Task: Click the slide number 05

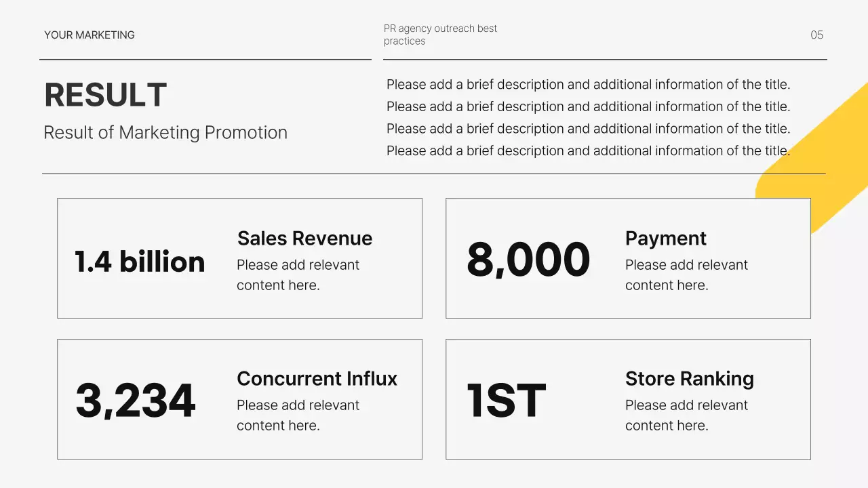Action: pos(816,35)
